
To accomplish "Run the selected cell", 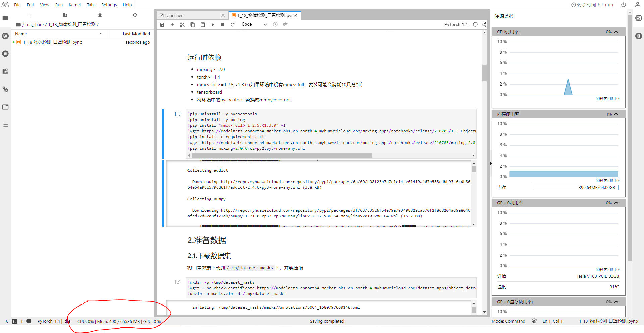I will 213,24.
